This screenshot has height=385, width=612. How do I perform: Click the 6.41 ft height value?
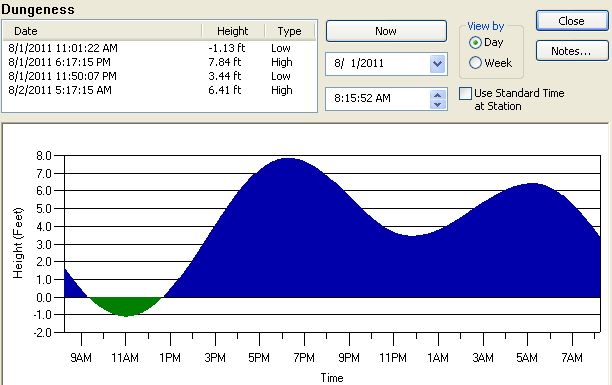click(x=224, y=90)
